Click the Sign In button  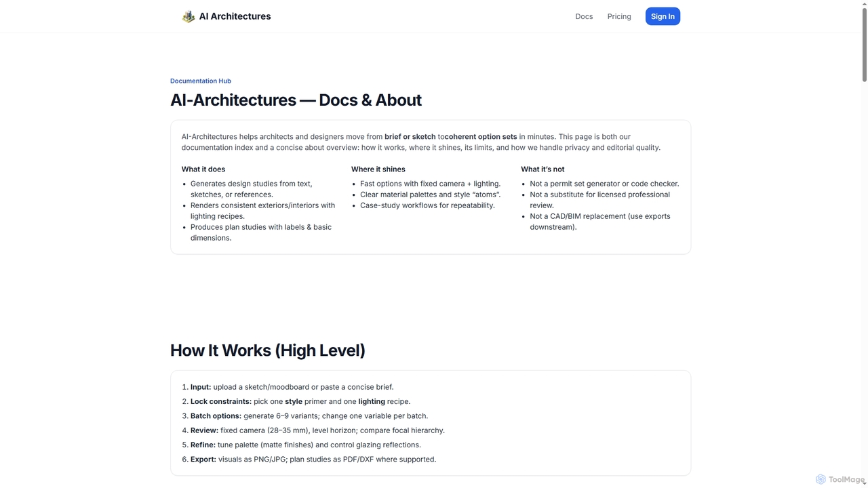663,16
